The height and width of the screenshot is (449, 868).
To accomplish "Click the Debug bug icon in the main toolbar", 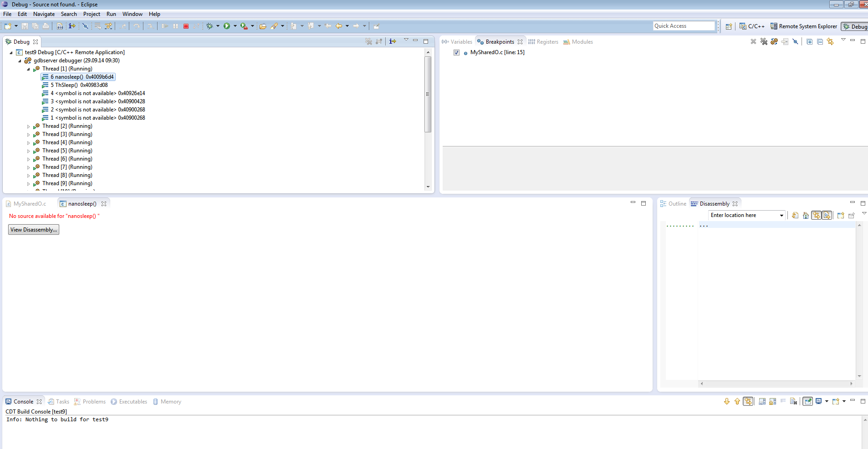I will (209, 26).
